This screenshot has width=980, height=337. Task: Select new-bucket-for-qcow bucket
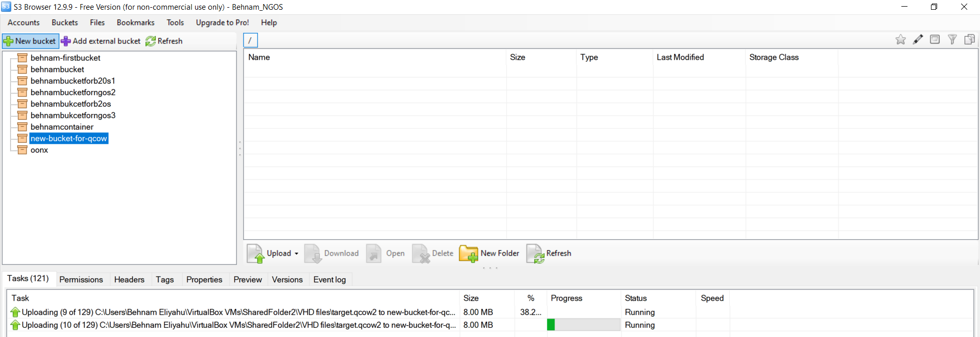point(68,139)
